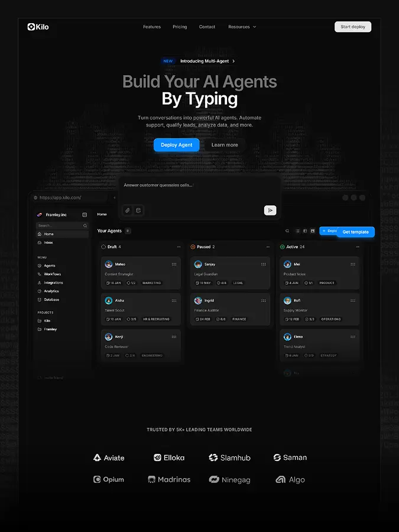Select Home in the sidebar
Viewport: 399px width, 532px height.
[x=63, y=234]
